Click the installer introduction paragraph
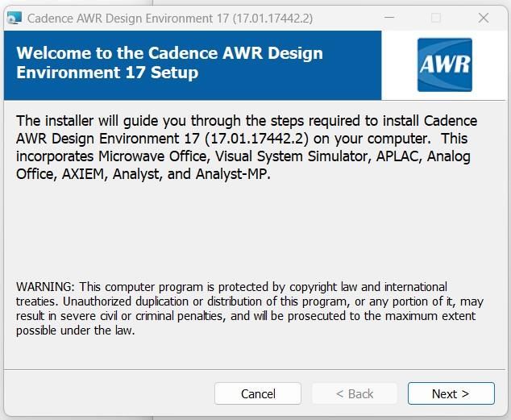Screen dimensions: 511x420 (x=247, y=147)
